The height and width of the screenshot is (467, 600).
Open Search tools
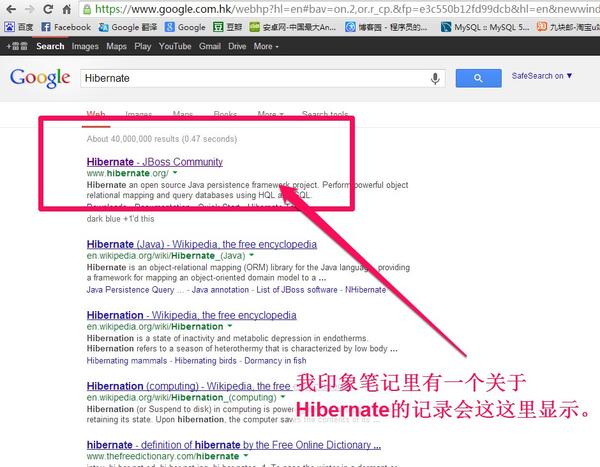click(325, 114)
